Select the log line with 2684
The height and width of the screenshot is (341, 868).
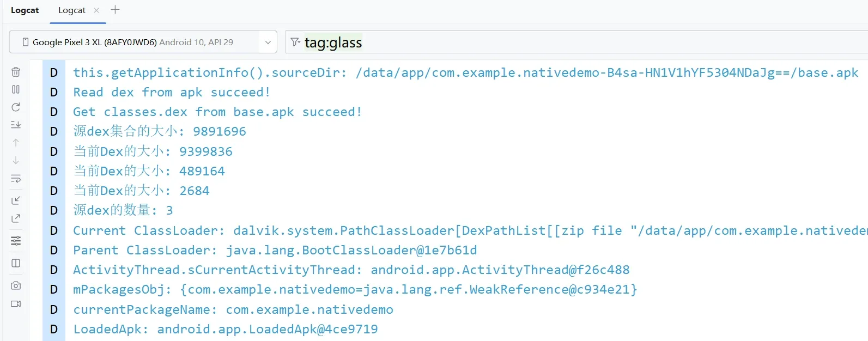(x=141, y=191)
